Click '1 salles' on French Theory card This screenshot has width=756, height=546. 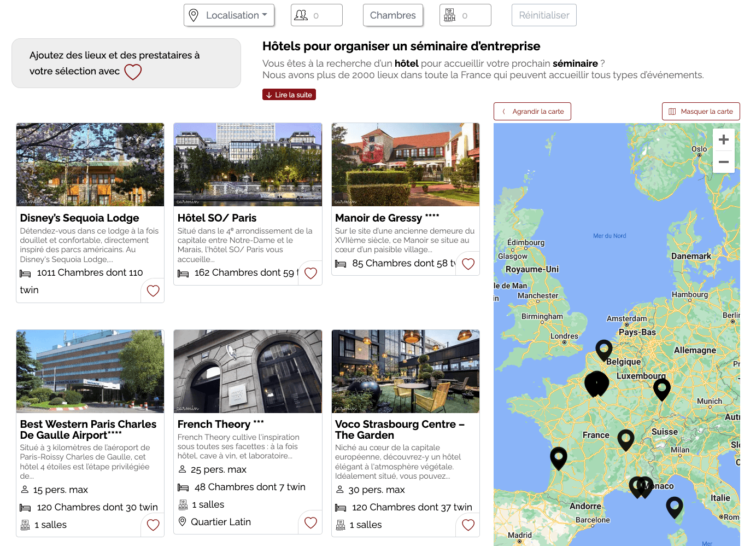point(208,504)
